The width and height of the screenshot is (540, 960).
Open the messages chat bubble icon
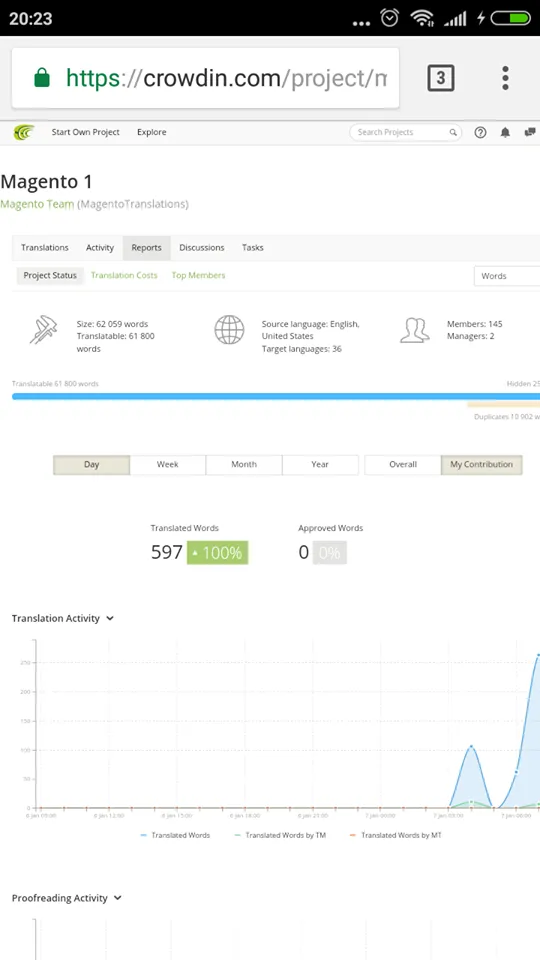pos(530,132)
